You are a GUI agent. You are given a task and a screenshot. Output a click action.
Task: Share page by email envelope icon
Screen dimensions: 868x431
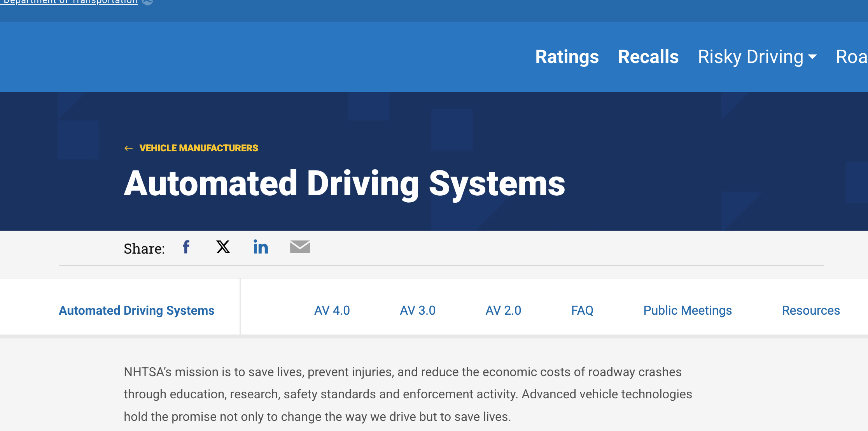point(300,247)
